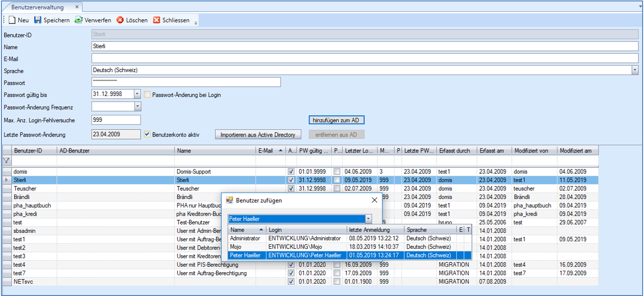The height and width of the screenshot is (296, 644).
Task: Click the filter funnel icon in grid
Action: (6, 160)
